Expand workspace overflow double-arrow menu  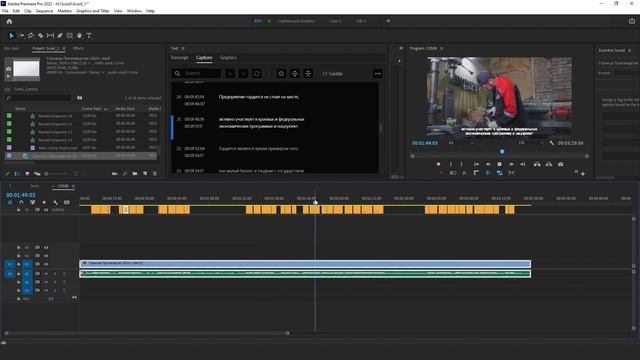pos(388,21)
